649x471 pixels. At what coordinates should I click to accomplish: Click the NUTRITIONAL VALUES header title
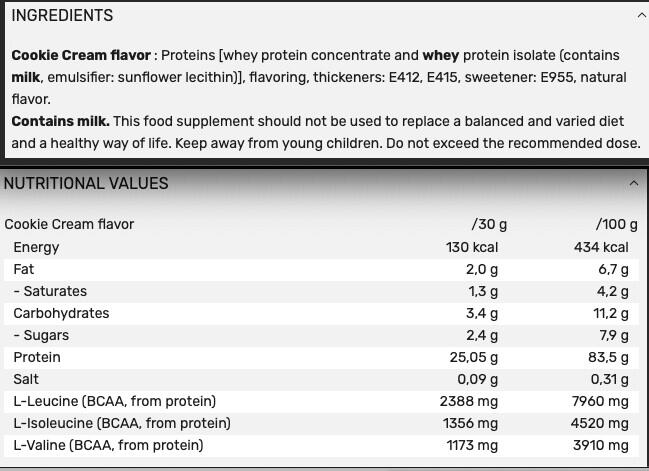tap(86, 183)
